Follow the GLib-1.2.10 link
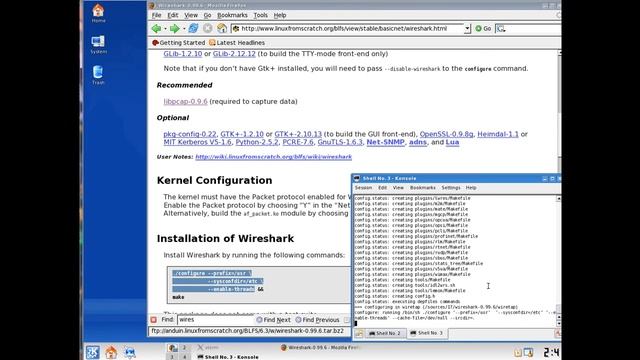The image size is (640, 360). tap(182, 54)
